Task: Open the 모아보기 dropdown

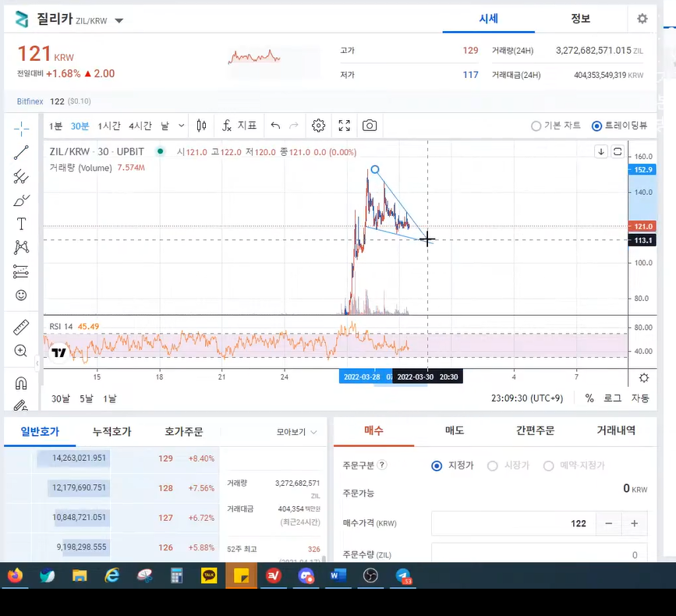Action: click(296, 432)
